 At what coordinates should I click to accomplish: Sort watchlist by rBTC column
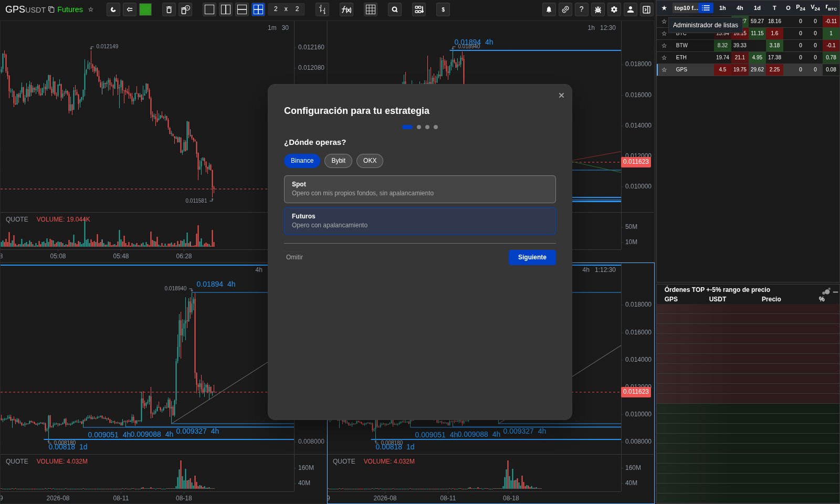831,8
